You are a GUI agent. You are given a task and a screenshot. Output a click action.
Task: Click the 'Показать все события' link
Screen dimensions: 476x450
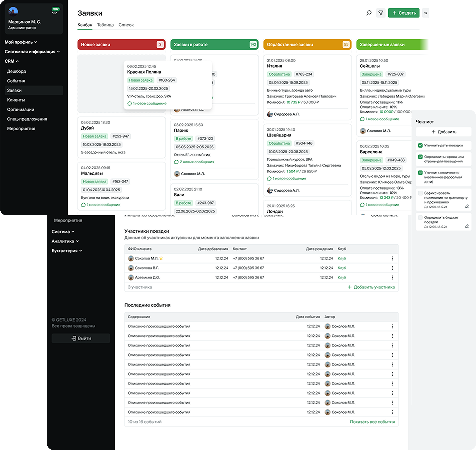coord(372,422)
